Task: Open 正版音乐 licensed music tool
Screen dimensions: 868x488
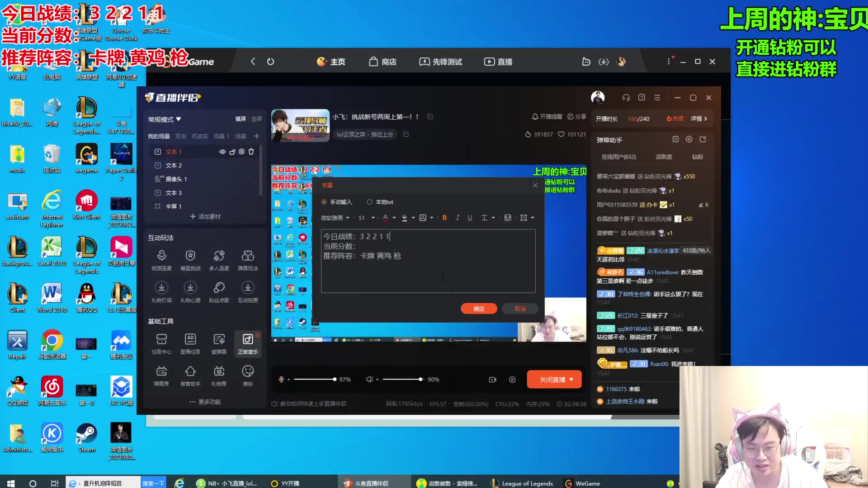Action: pos(248,343)
